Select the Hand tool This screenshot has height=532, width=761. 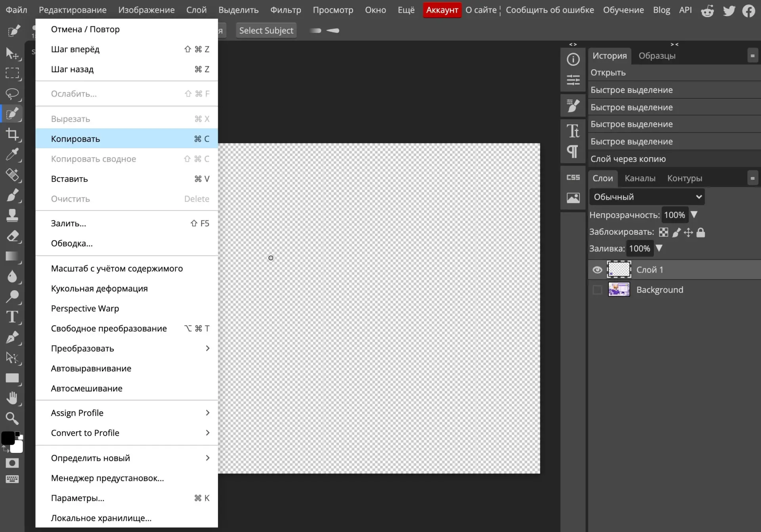coord(12,398)
